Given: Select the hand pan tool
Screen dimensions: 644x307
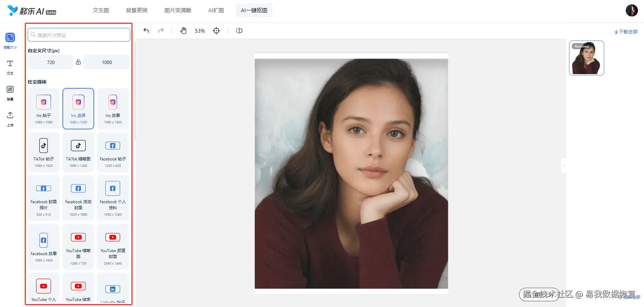Looking at the screenshot, I should (183, 31).
